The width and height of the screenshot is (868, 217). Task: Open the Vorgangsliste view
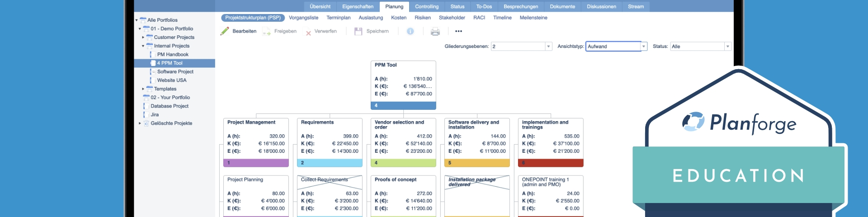pyautogui.click(x=303, y=18)
